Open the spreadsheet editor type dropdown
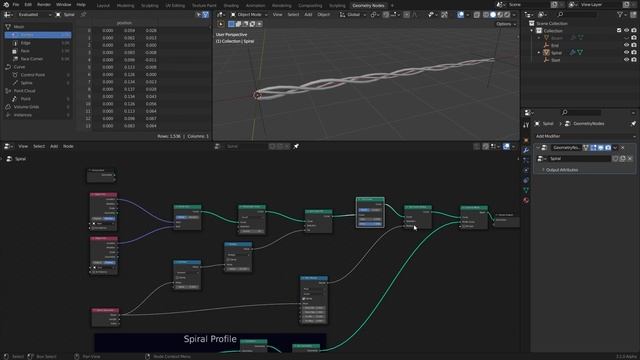Viewport: 640px width, 360px height. tap(8, 15)
